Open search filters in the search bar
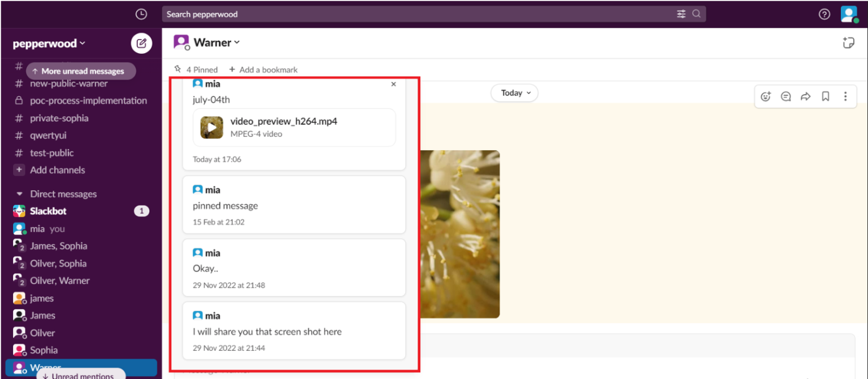The image size is (868, 379). click(682, 14)
